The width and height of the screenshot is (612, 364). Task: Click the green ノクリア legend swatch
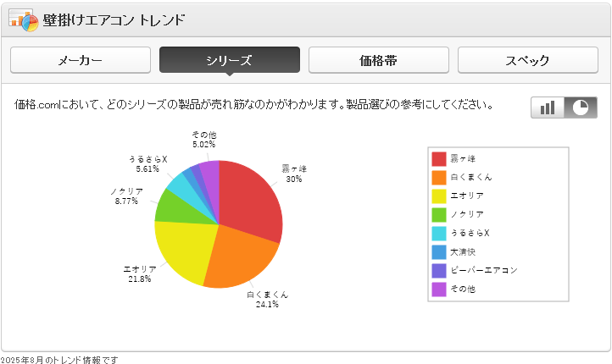[439, 215]
